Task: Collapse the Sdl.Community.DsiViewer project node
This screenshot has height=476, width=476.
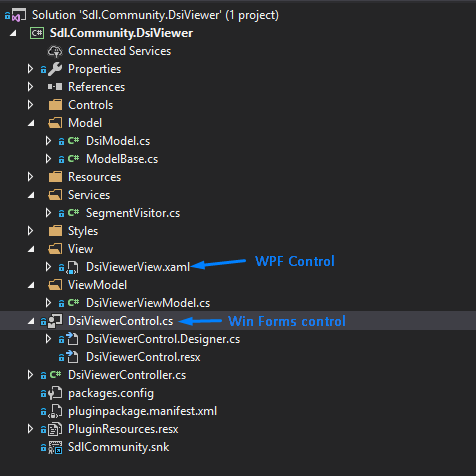Action: (13, 33)
